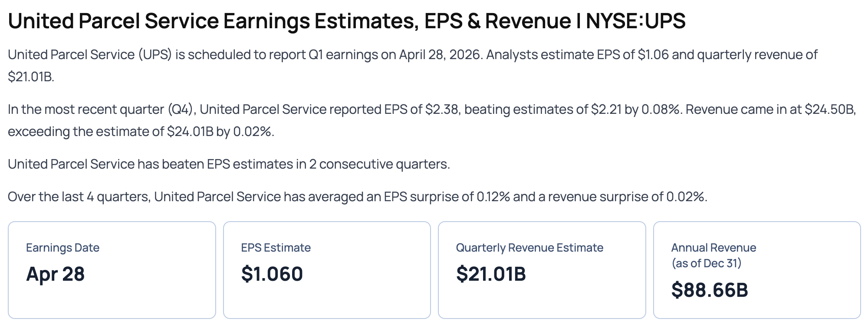Click the bold $21.01B card value
The image size is (868, 332).
tap(491, 274)
